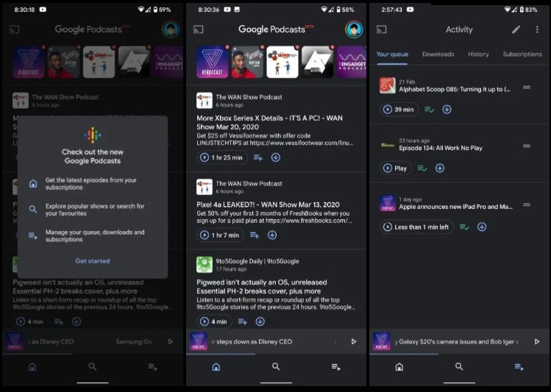Play the 4 min Pigweed episode on the middle screen
The width and height of the screenshot is (551, 392).
click(214, 321)
